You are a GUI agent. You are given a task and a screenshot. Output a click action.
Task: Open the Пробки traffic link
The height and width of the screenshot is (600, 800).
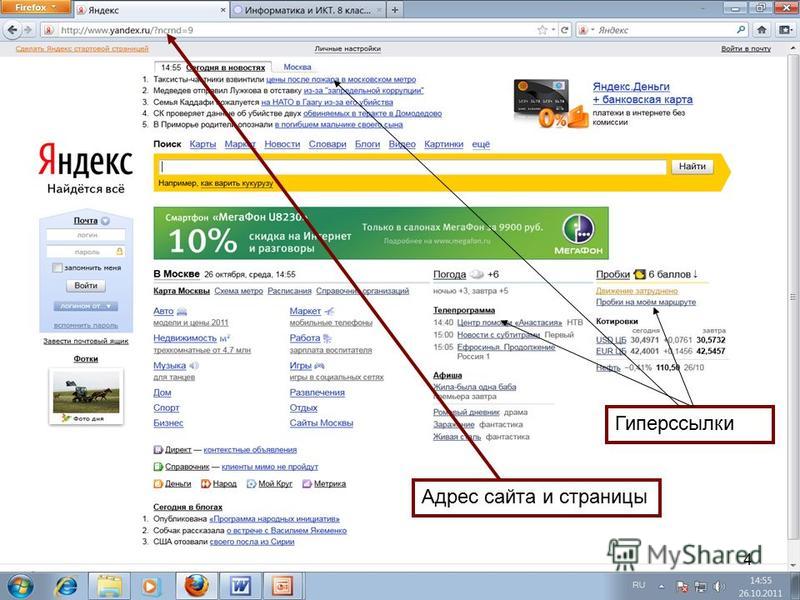[613, 274]
